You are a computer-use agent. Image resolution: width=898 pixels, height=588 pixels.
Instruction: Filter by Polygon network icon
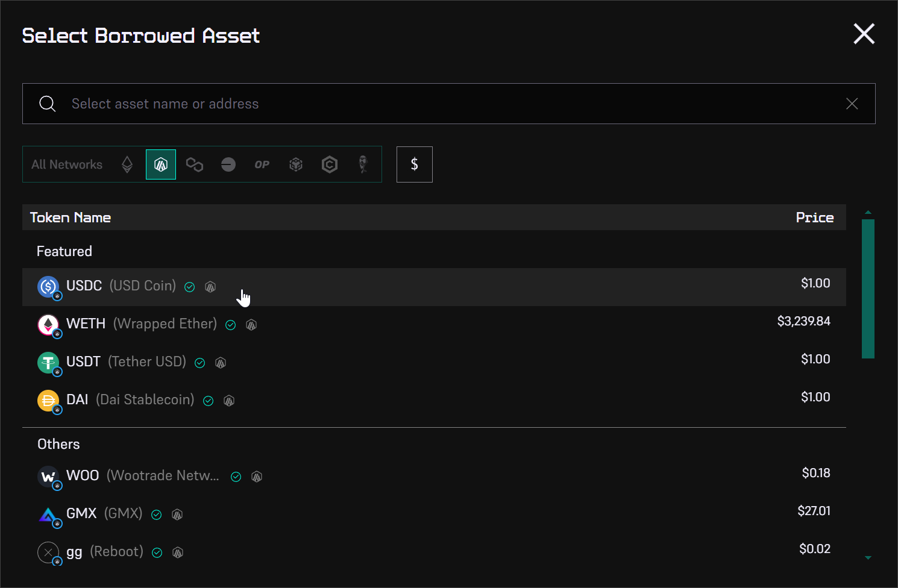[x=194, y=164]
